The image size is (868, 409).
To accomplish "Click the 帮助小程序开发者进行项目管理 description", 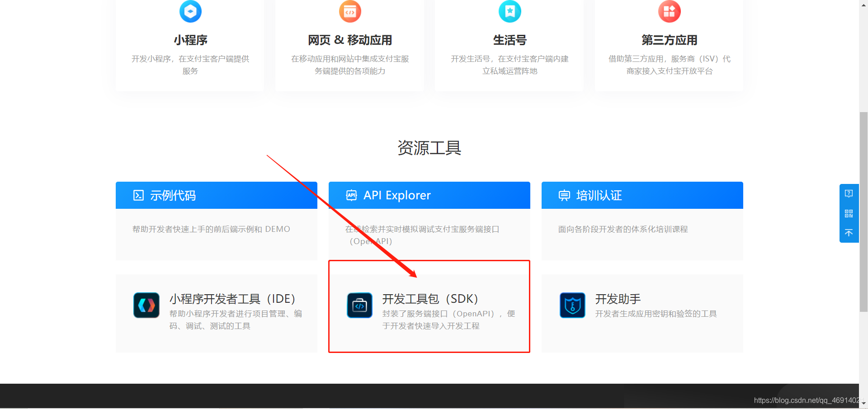I will pos(236,320).
